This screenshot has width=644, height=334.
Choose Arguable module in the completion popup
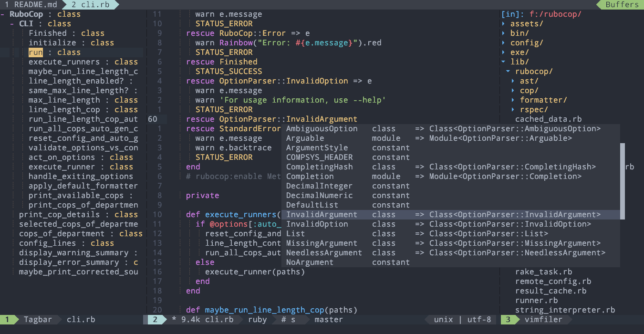pos(451,138)
